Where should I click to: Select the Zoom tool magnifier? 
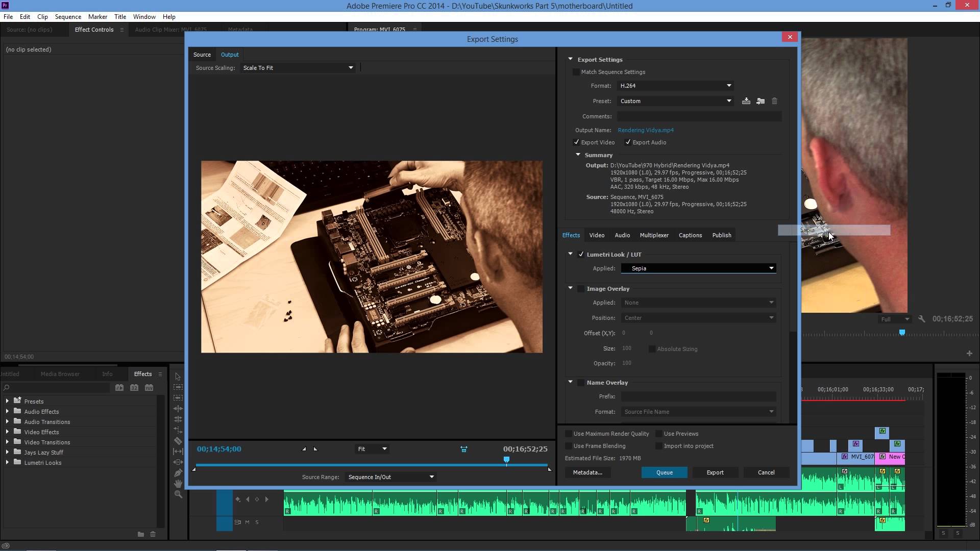(178, 494)
